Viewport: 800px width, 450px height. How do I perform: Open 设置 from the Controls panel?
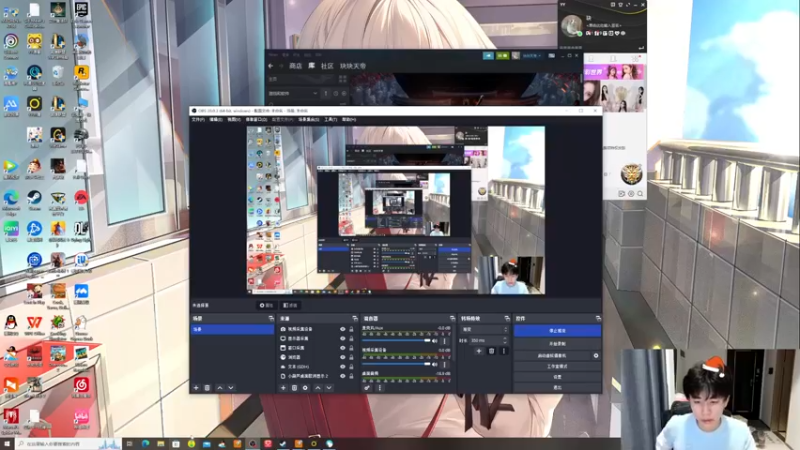click(557, 377)
